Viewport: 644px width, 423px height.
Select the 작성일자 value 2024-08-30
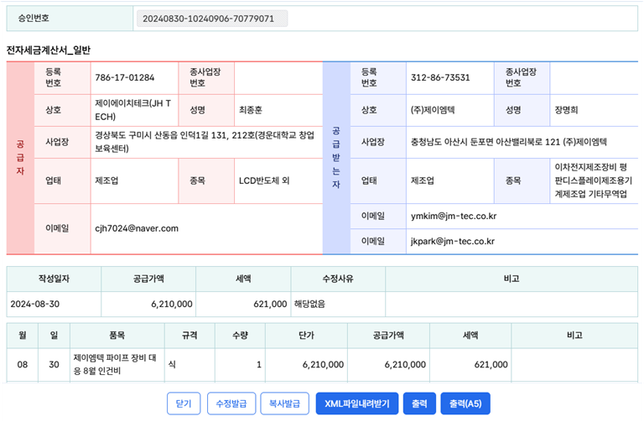coord(37,301)
